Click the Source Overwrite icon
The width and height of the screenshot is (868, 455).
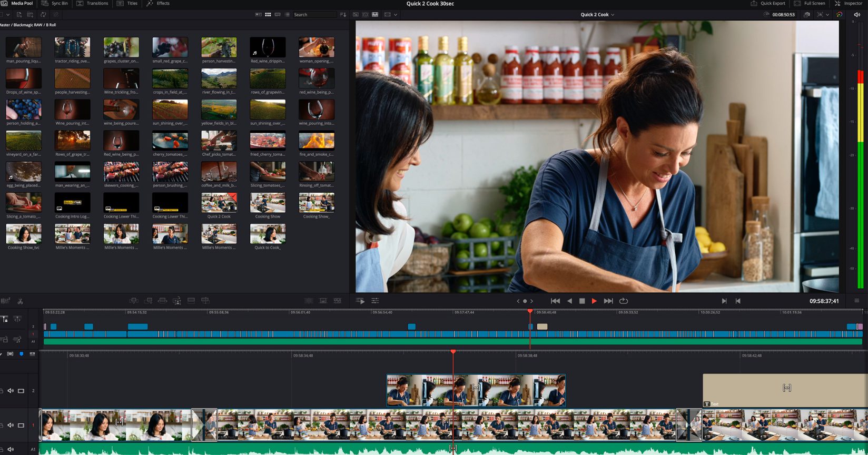pos(205,301)
